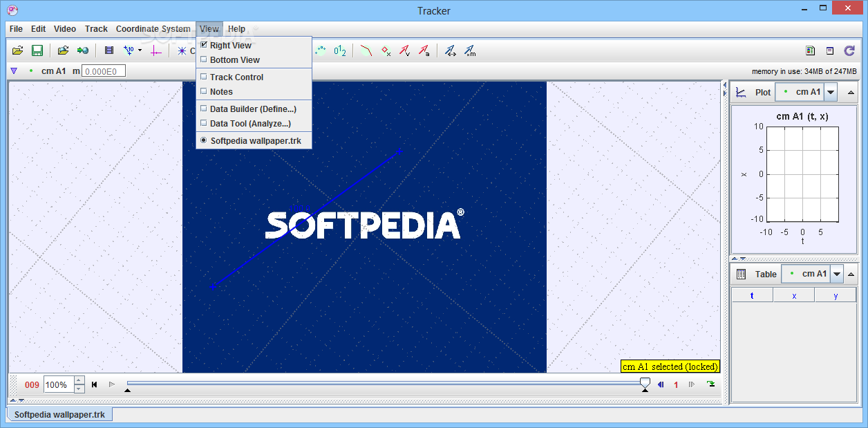Click the purple triangle track icon
Viewport: 868px width, 428px height.
[x=14, y=71]
